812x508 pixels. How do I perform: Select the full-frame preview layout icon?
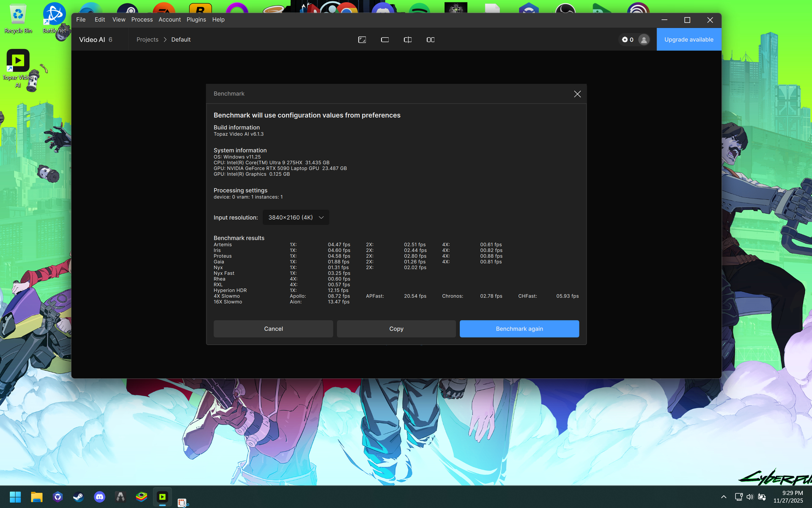point(362,39)
